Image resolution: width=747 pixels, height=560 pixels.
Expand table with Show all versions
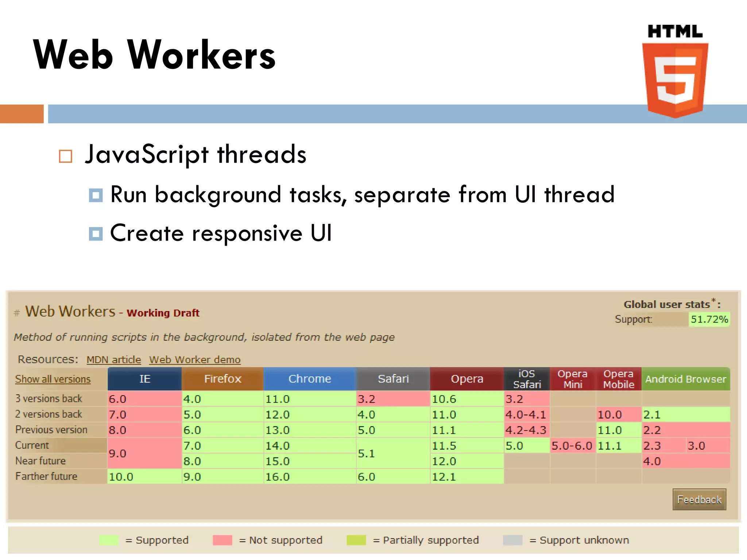click(x=53, y=379)
